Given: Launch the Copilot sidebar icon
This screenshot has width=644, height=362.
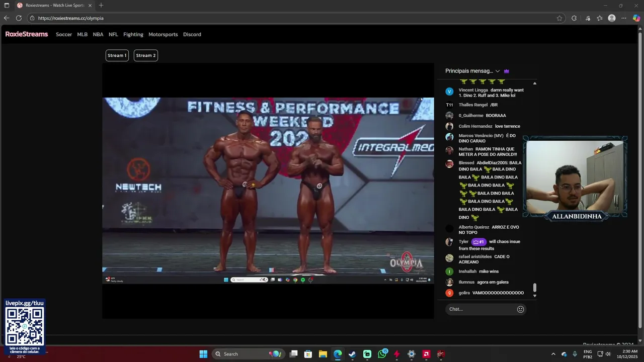Looking at the screenshot, I should click(x=636, y=18).
